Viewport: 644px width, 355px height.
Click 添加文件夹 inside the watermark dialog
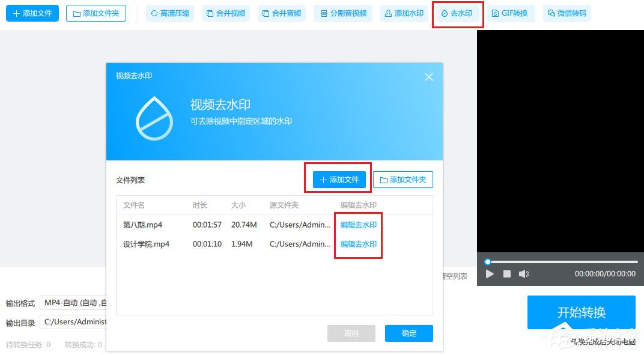(403, 179)
